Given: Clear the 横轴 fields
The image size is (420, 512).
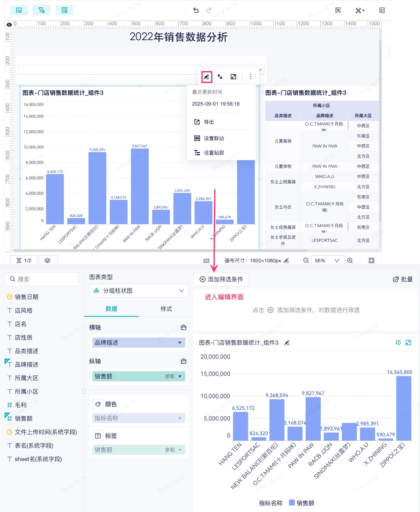Looking at the screenshot, I should click(184, 327).
